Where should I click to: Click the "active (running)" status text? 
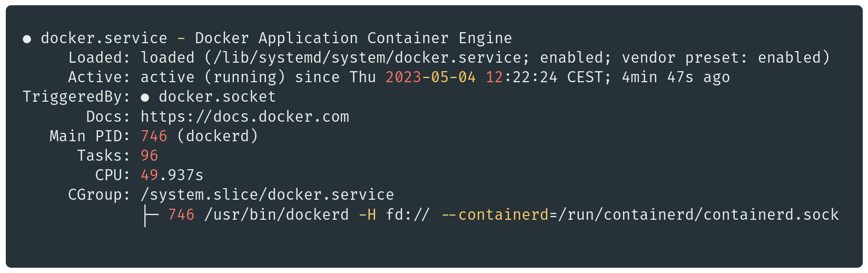pyautogui.click(x=213, y=77)
